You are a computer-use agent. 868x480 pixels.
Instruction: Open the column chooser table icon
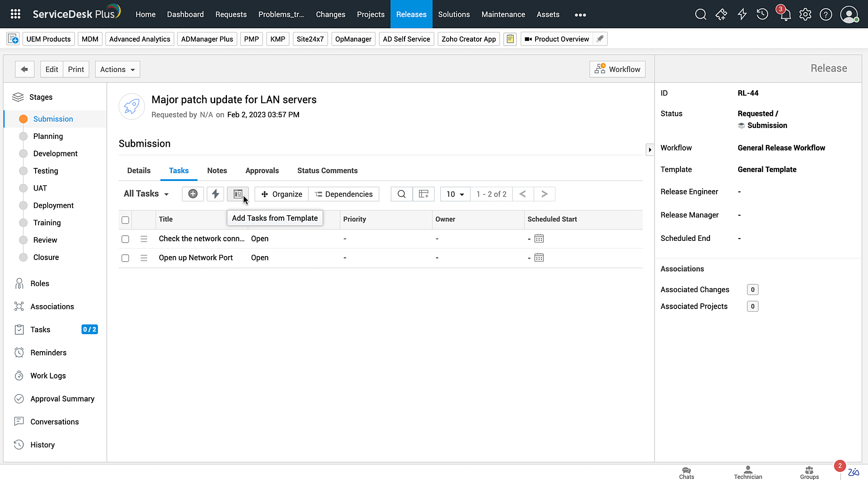click(x=424, y=194)
